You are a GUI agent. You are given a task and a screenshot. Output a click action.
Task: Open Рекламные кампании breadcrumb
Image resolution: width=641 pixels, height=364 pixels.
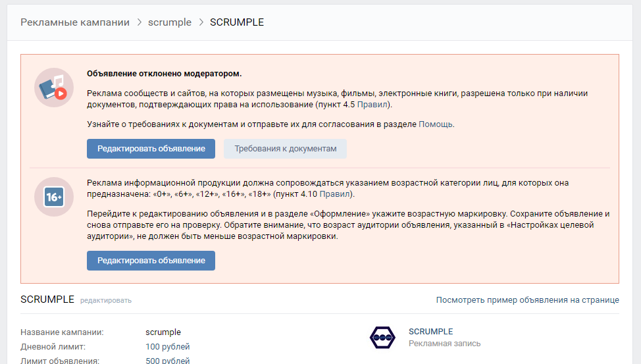(75, 22)
